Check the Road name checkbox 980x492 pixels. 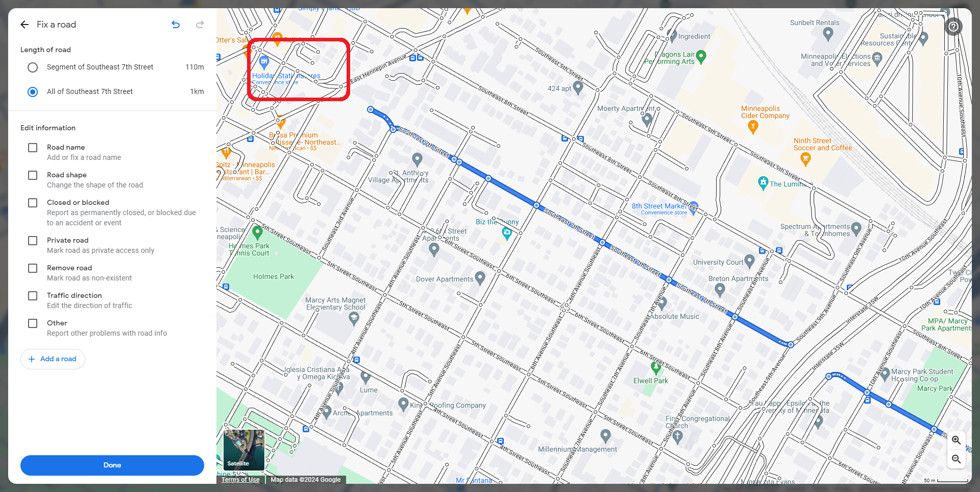point(33,148)
